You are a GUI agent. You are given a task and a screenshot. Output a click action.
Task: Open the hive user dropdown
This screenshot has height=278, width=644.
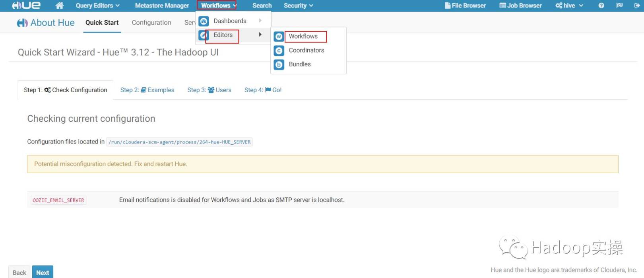click(569, 6)
